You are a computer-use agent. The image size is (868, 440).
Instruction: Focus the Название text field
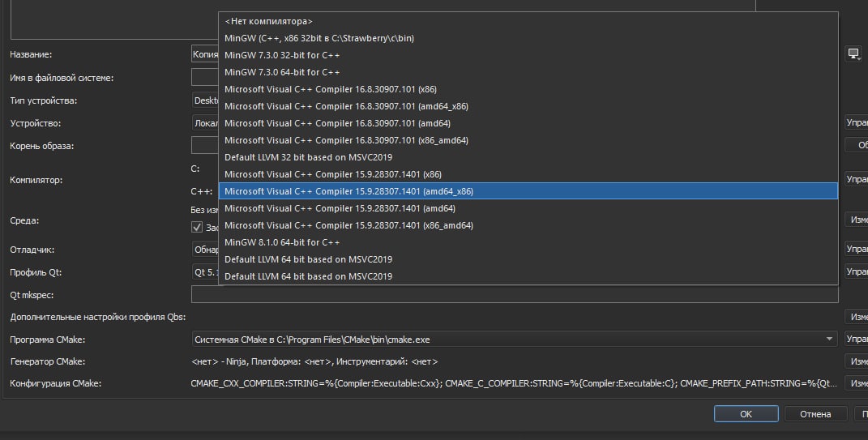click(x=205, y=54)
